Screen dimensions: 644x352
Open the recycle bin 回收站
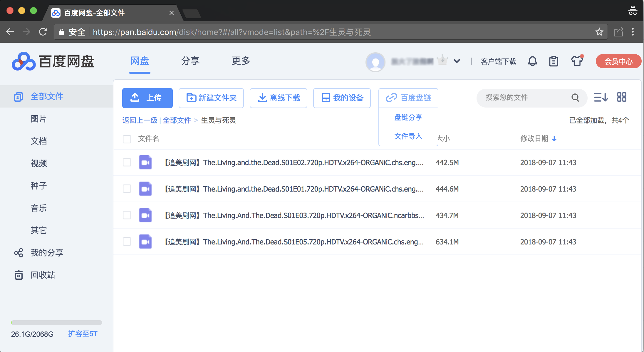click(43, 275)
